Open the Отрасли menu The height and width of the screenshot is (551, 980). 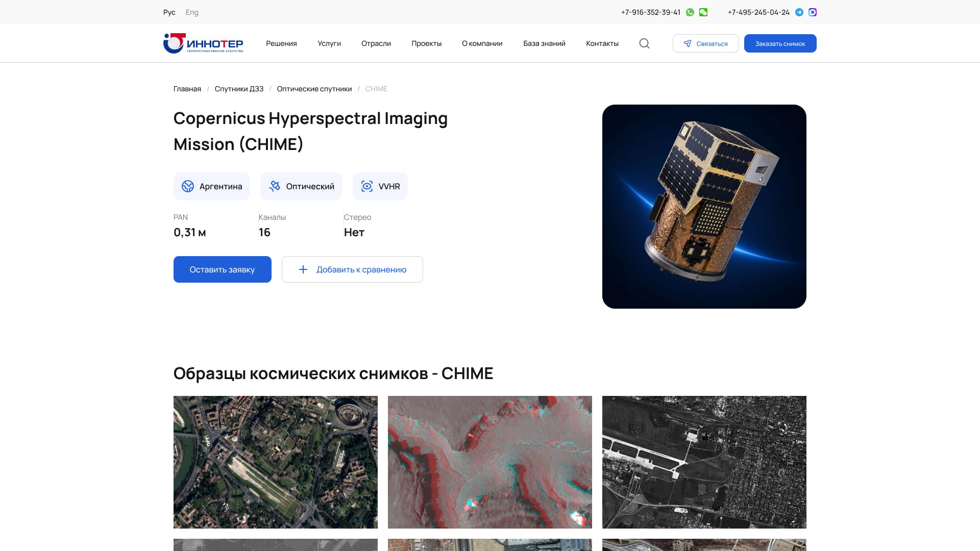[376, 43]
